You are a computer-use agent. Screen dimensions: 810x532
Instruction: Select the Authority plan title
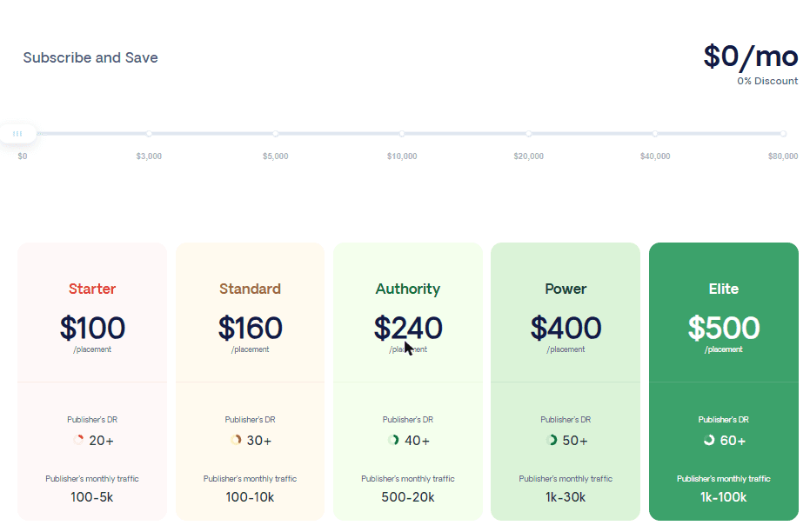[x=407, y=289]
